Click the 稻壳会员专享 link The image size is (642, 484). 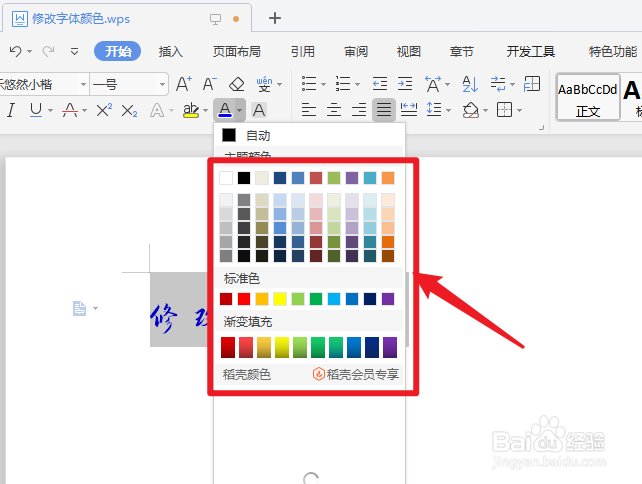tap(356, 374)
